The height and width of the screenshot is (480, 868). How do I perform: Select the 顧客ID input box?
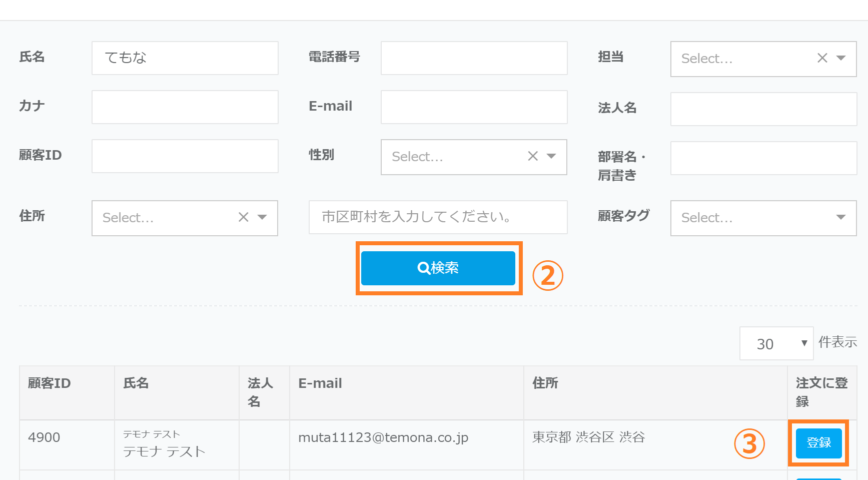(185, 156)
